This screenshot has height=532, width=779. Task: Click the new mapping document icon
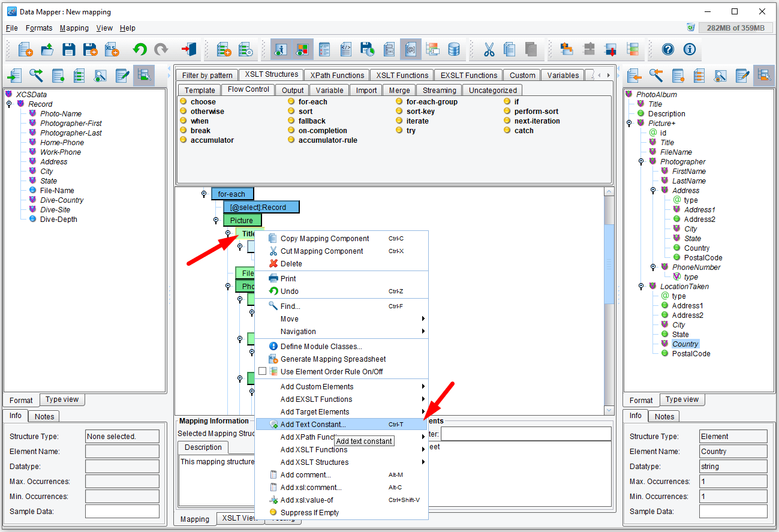point(25,49)
